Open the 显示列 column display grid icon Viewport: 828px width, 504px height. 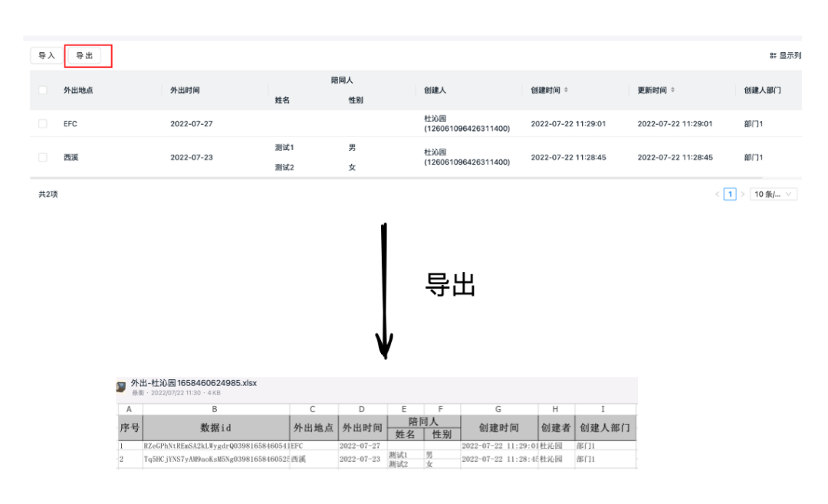click(x=773, y=56)
